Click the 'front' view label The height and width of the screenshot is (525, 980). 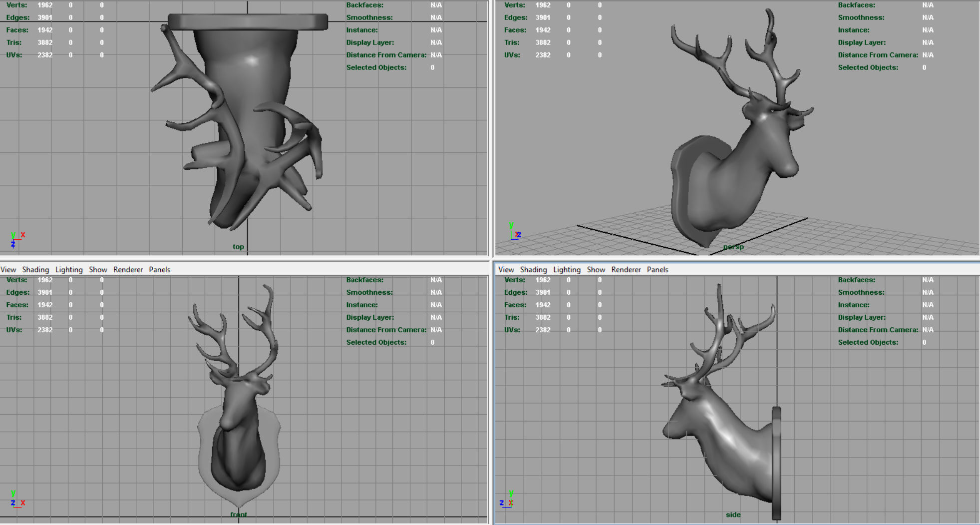click(239, 515)
